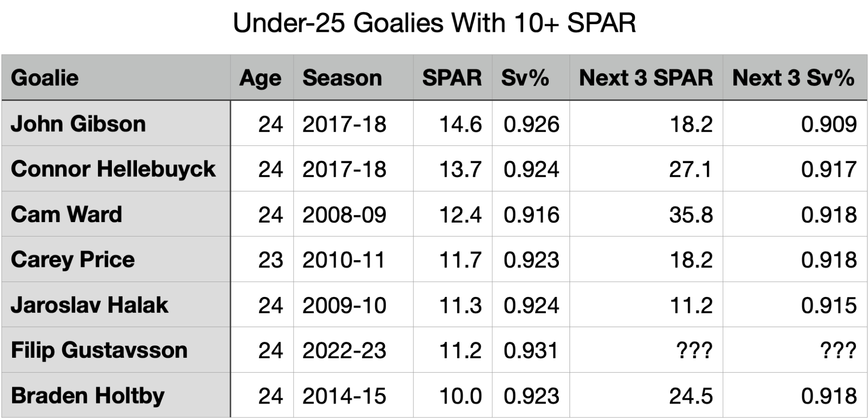868x420 pixels.
Task: Select Cam Ward's 35.8 Next 3 SPAR
Action: [691, 215]
